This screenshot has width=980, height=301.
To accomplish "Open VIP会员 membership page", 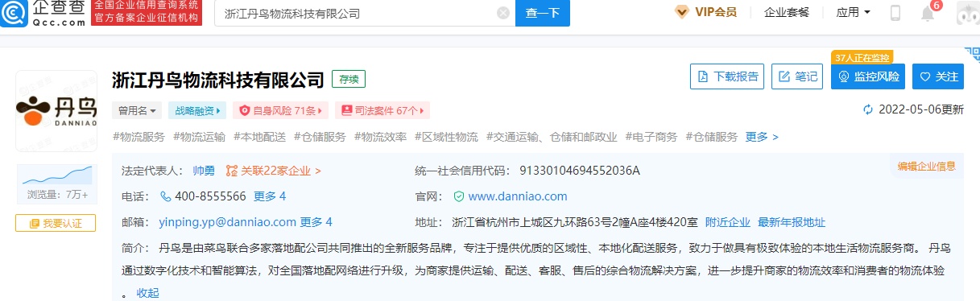I will [716, 12].
